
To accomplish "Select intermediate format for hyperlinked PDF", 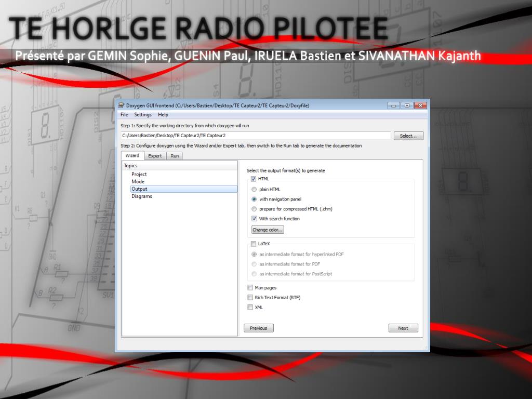I will [254, 254].
